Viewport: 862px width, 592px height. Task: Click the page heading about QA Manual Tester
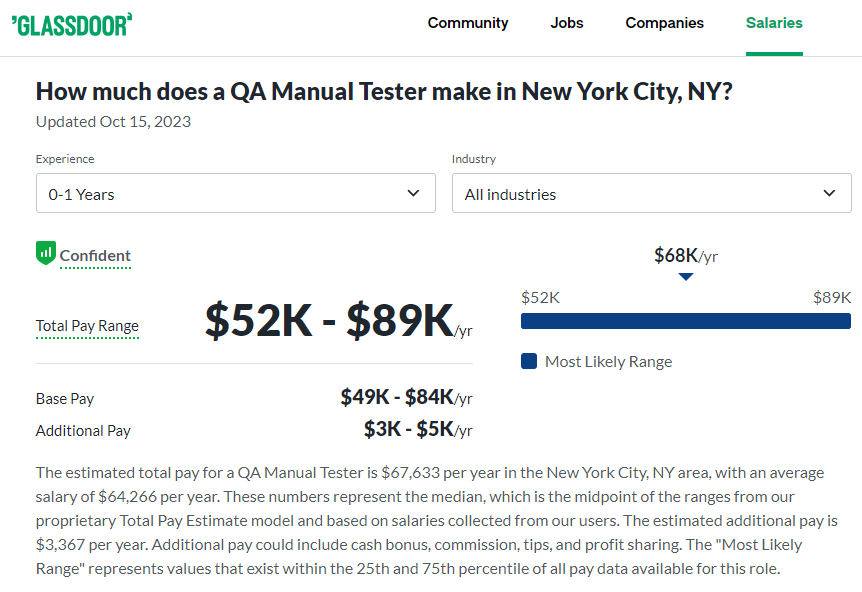(x=384, y=91)
